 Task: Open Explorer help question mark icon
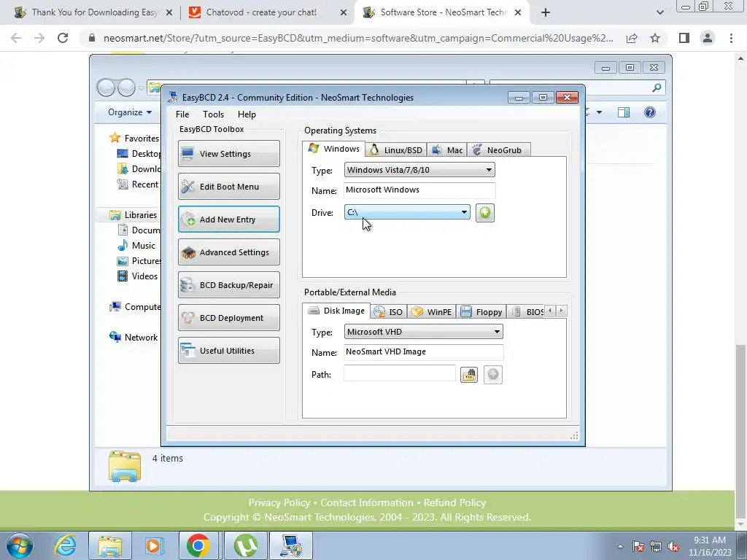650,112
